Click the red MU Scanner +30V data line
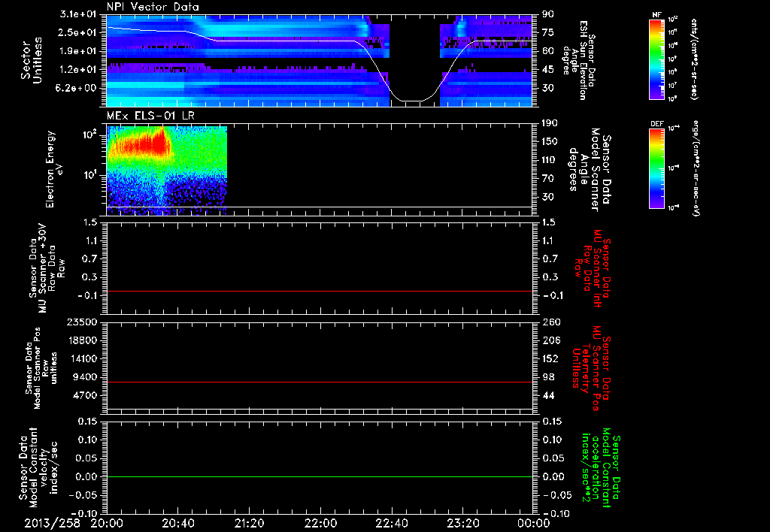 [319, 291]
